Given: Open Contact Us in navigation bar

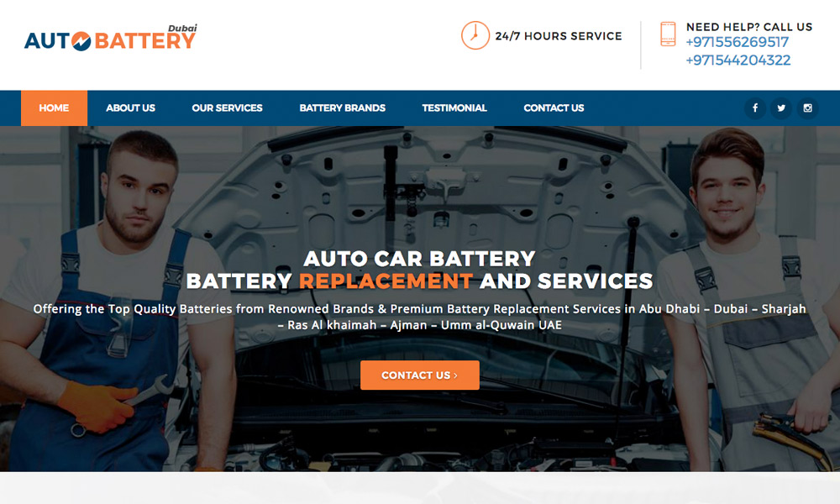Looking at the screenshot, I should [x=554, y=108].
